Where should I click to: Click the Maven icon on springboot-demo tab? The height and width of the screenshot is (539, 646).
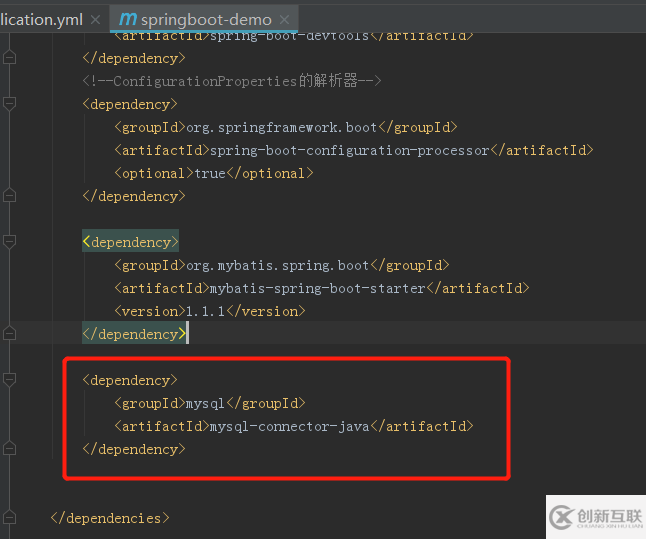(x=127, y=19)
